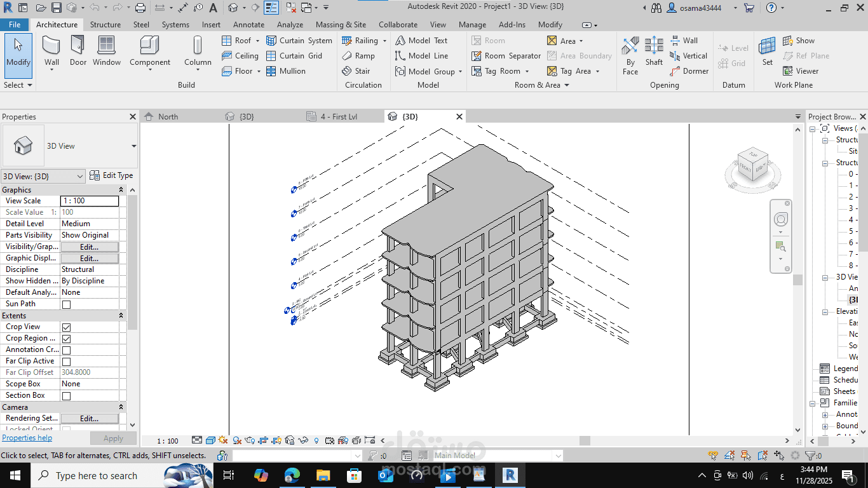This screenshot has width=868, height=488.
Task: Click the Roof tool
Action: click(241, 41)
